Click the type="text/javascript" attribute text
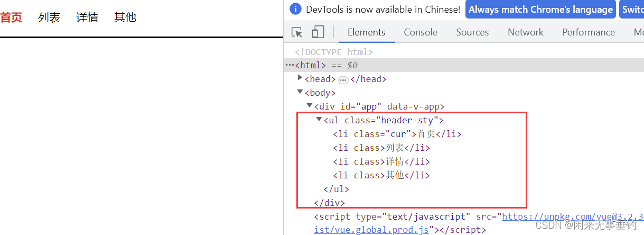 coord(413,216)
